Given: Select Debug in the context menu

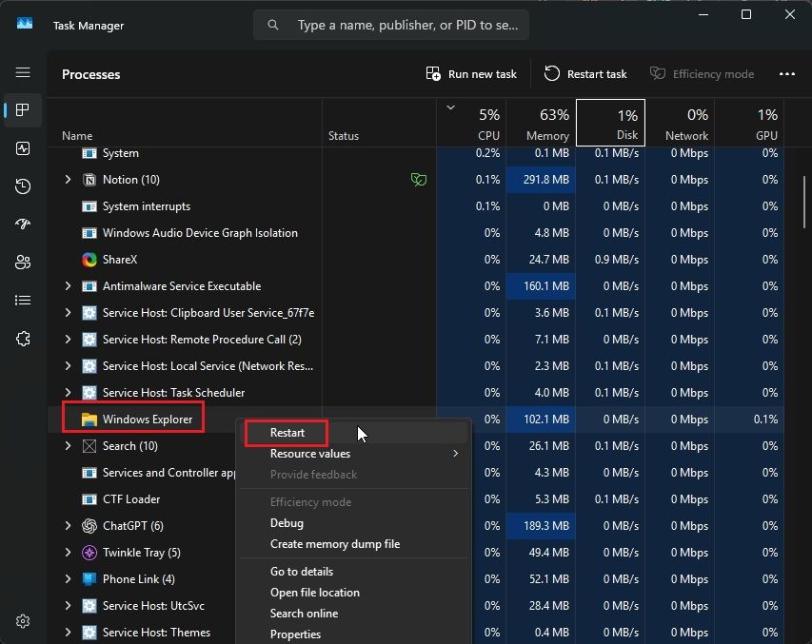Looking at the screenshot, I should (x=354, y=523).
